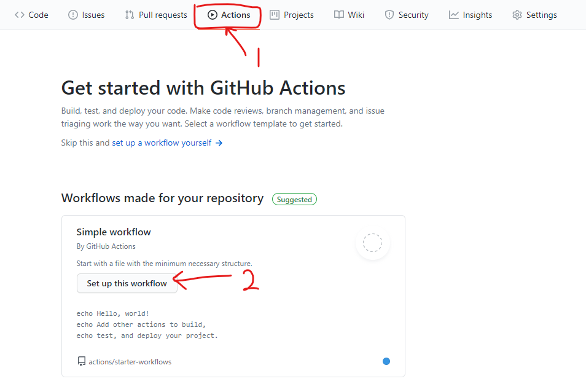Open repository Settings tab
Screen dimensions: 586x392
[x=534, y=15]
